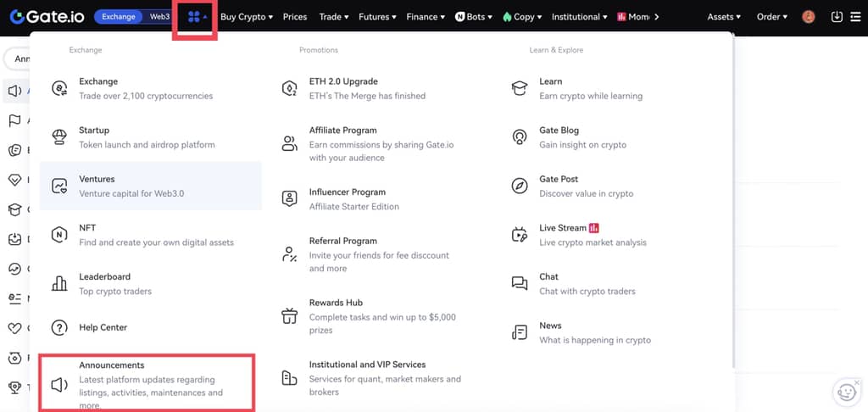
Task: Click the grid apps menu icon
Action: [x=194, y=17]
